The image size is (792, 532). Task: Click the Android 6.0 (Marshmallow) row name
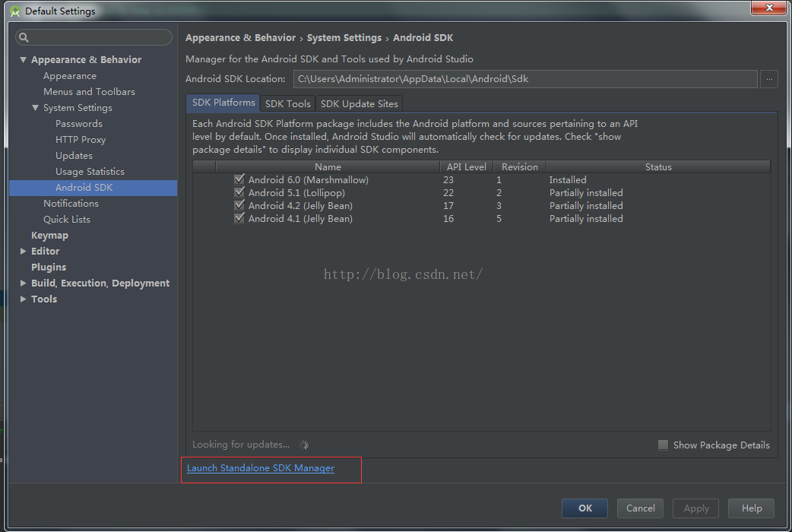pos(308,180)
